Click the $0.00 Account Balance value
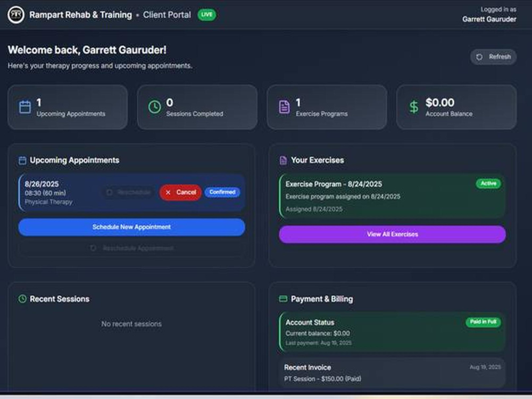 coord(440,103)
